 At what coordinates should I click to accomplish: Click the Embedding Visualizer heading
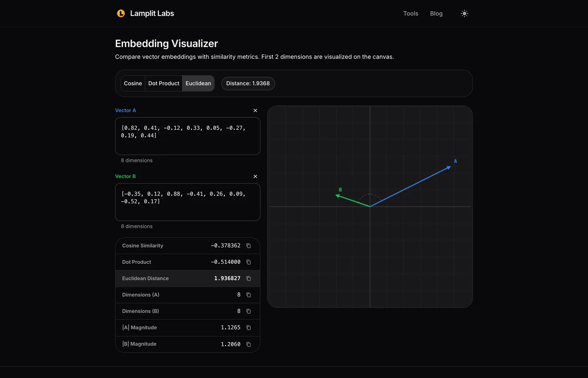pyautogui.click(x=166, y=44)
